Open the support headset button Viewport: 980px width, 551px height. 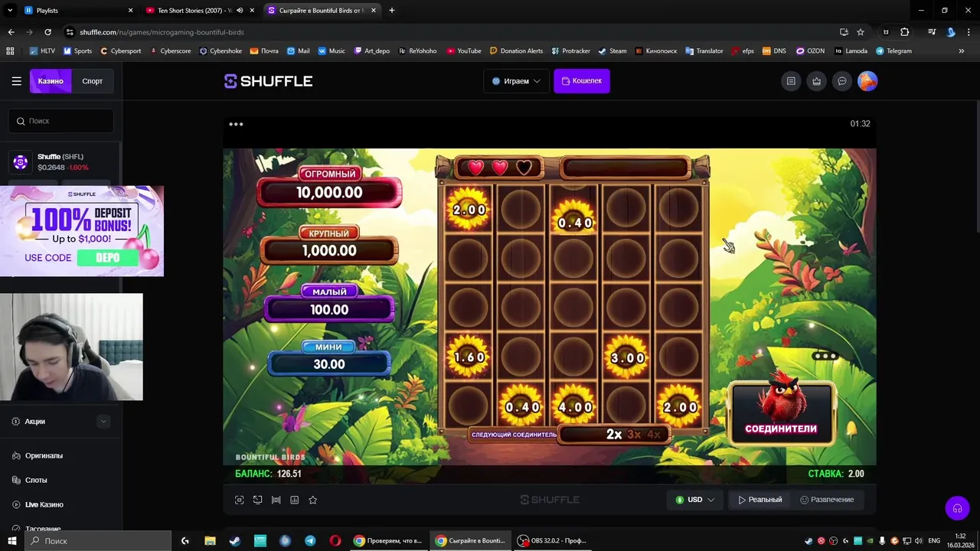point(957,508)
